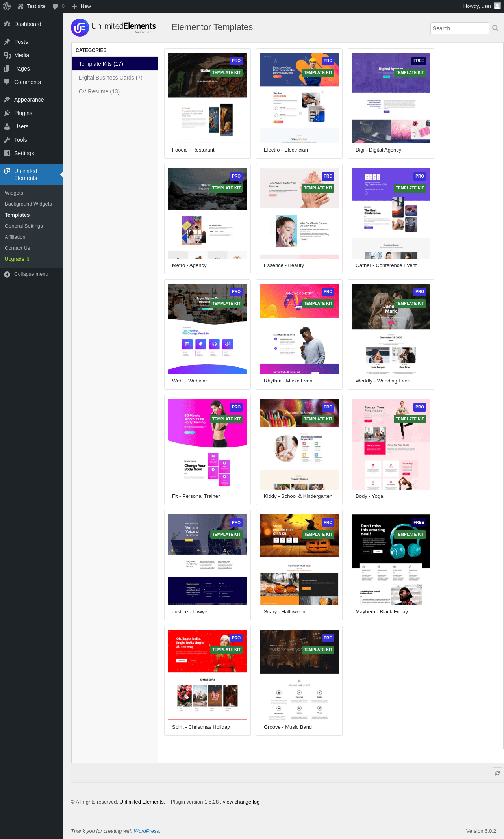Open the Test site home icon
Viewport: 504px width, 839px height.
pos(20,6)
